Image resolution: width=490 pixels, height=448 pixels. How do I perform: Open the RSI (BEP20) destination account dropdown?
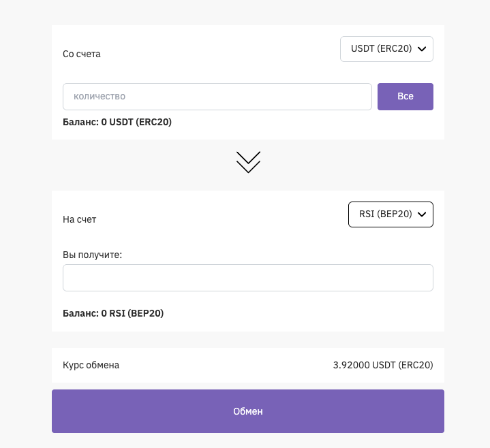coord(390,214)
